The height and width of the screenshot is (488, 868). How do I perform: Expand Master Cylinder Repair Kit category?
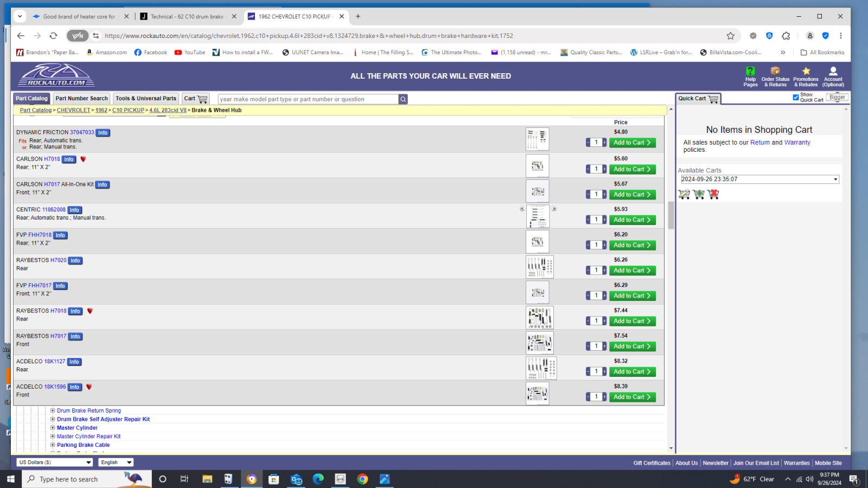[x=53, y=436]
